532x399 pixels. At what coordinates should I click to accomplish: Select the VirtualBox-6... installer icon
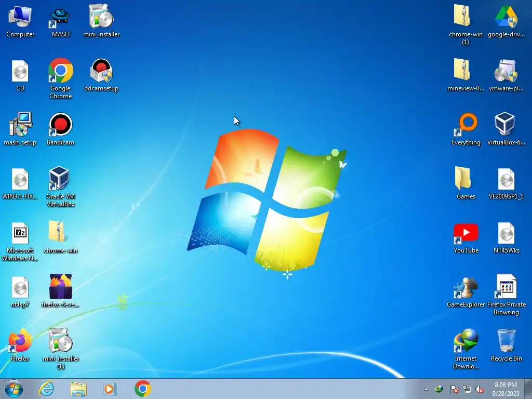point(506,129)
